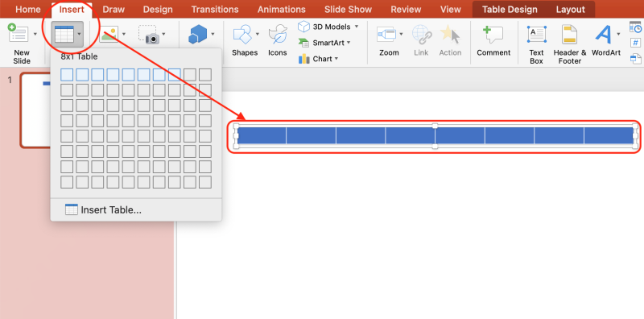Image resolution: width=644 pixels, height=319 pixels.
Task: Open the Animations tab
Action: pyautogui.click(x=281, y=10)
